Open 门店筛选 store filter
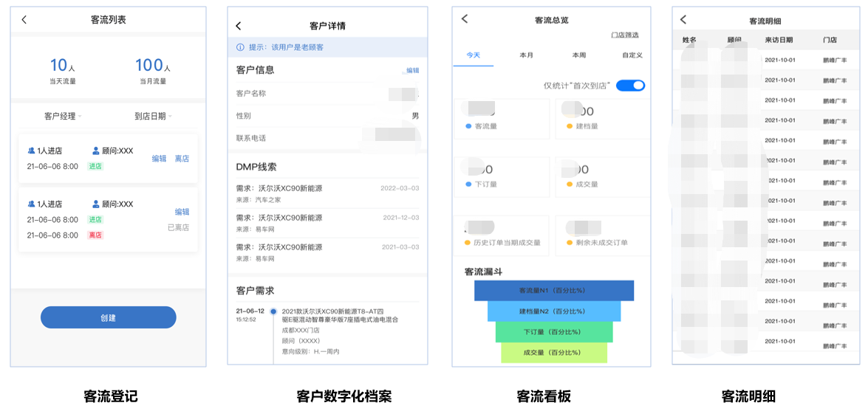This screenshot has width=868, height=414. 624,35
